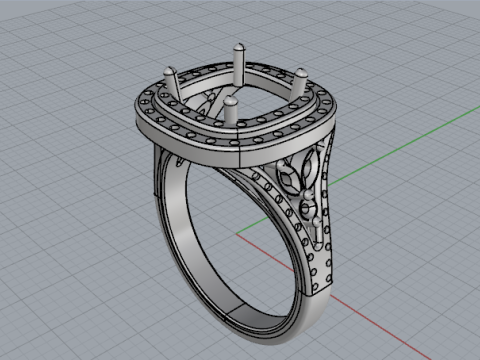Select the right prong of the ring setting
480x360 pixels.
coord(299,84)
